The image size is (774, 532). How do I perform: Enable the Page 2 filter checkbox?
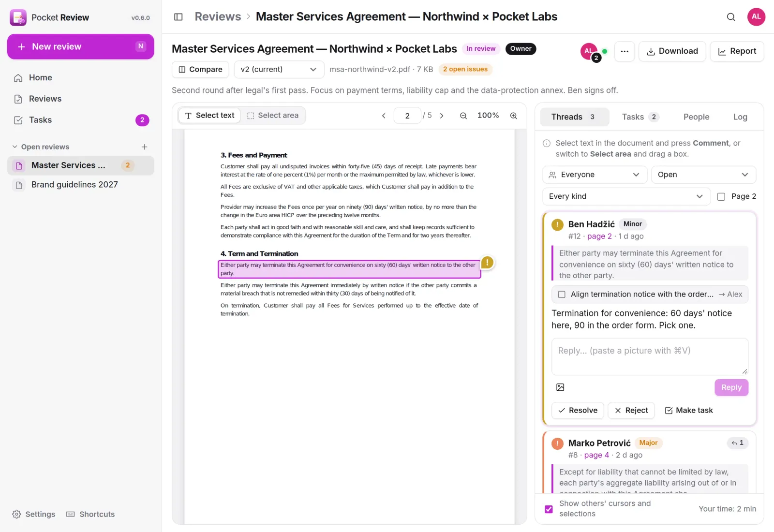[x=721, y=196]
